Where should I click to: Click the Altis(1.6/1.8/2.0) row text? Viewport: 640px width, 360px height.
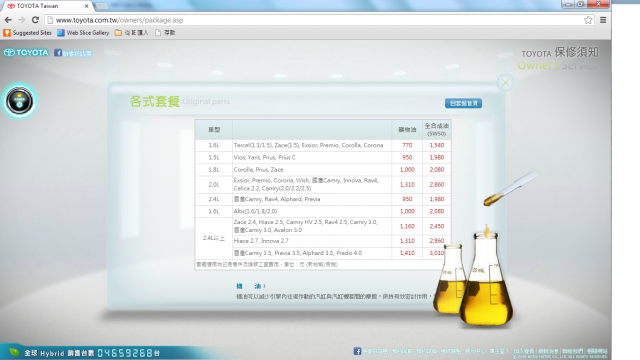click(255, 211)
